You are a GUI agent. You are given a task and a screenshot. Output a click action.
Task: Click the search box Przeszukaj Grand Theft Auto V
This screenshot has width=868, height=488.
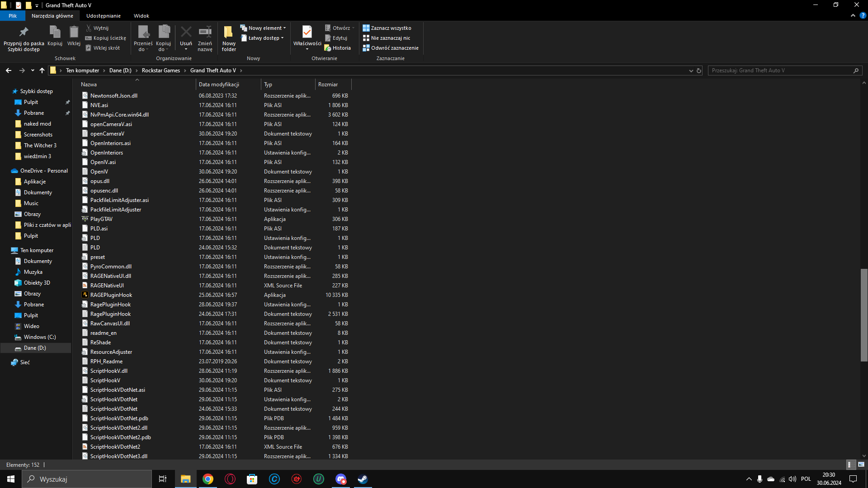(x=780, y=70)
